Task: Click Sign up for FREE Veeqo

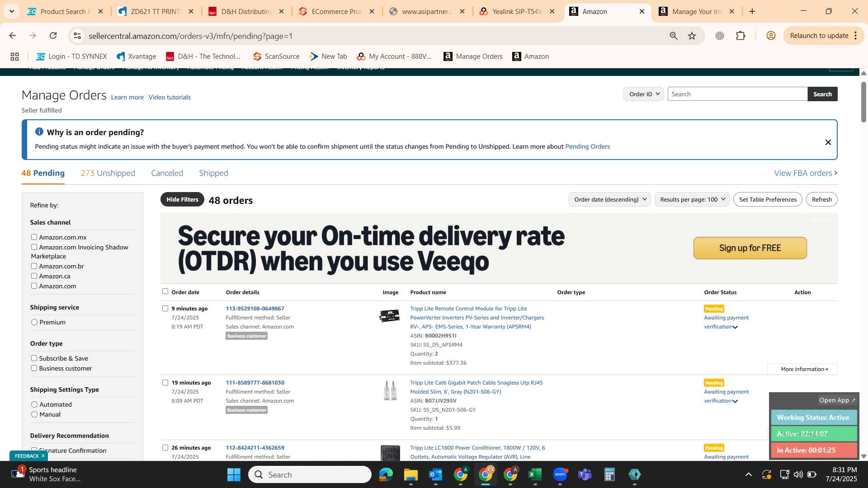Action: click(750, 248)
